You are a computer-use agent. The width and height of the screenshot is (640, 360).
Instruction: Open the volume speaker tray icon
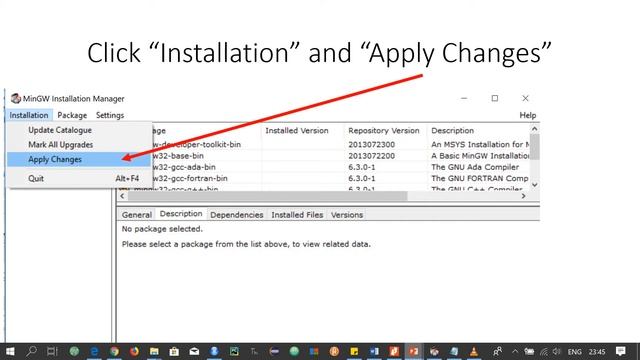point(557,351)
